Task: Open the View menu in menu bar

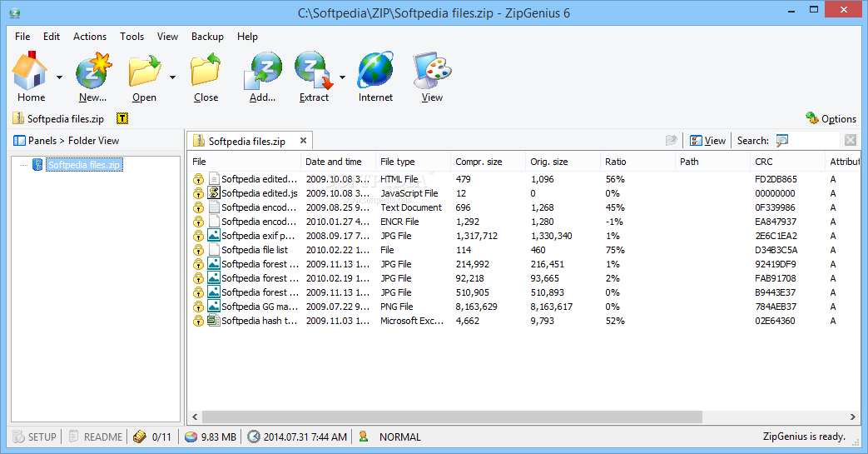Action: click(167, 37)
